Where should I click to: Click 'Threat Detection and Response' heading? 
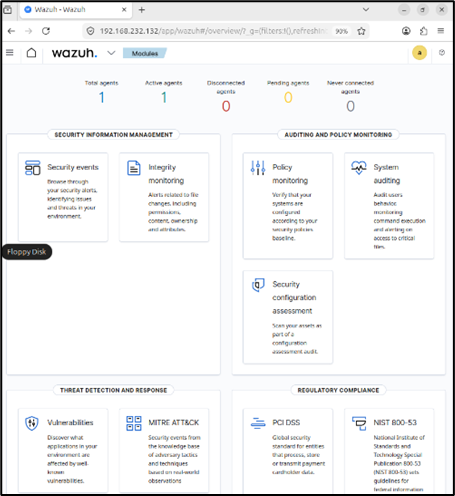[x=113, y=390]
